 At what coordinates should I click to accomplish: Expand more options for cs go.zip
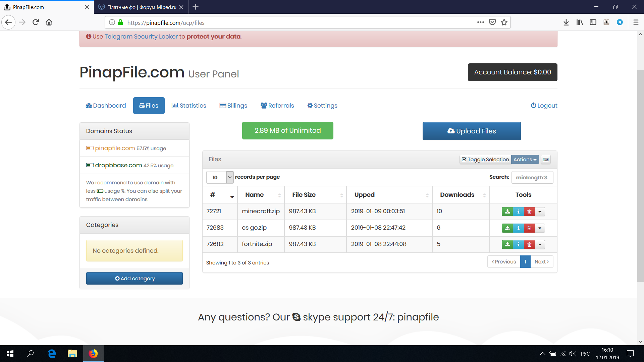[x=540, y=228]
